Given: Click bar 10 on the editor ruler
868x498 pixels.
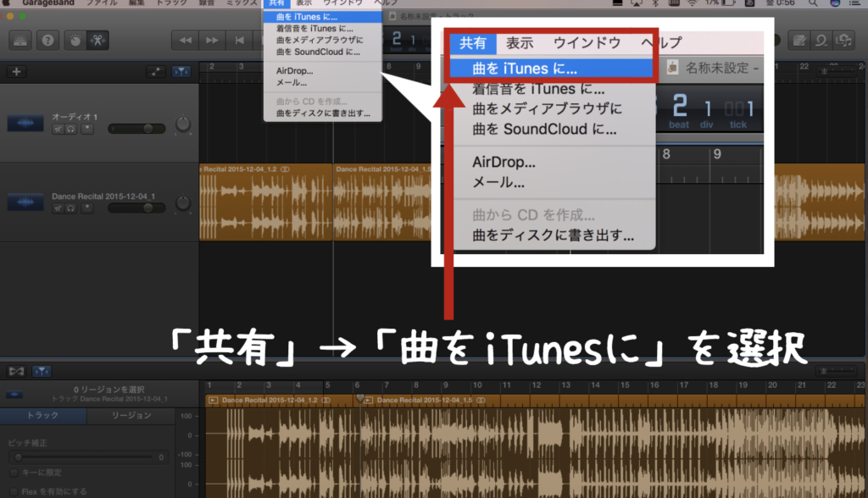Looking at the screenshot, I should coord(477,385).
